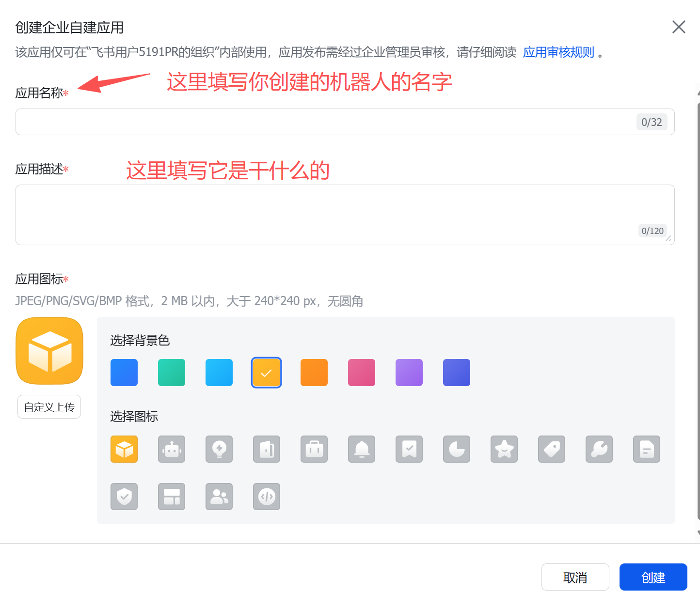Pick the bookmark check icon

tap(409, 449)
